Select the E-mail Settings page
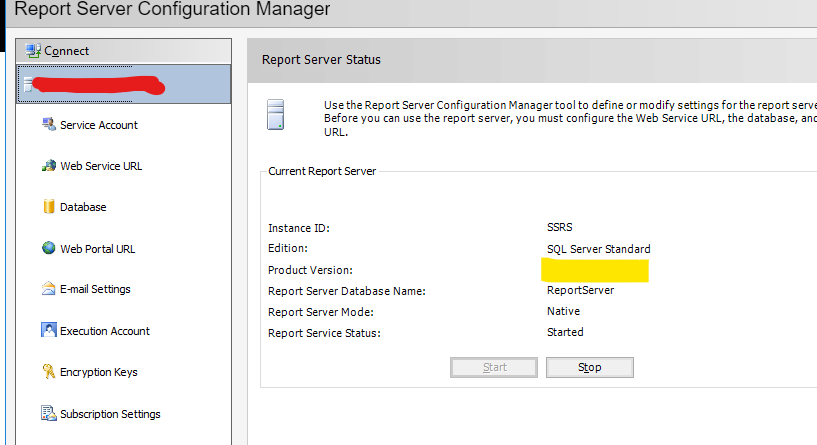This screenshot has width=817, height=445. click(x=95, y=290)
